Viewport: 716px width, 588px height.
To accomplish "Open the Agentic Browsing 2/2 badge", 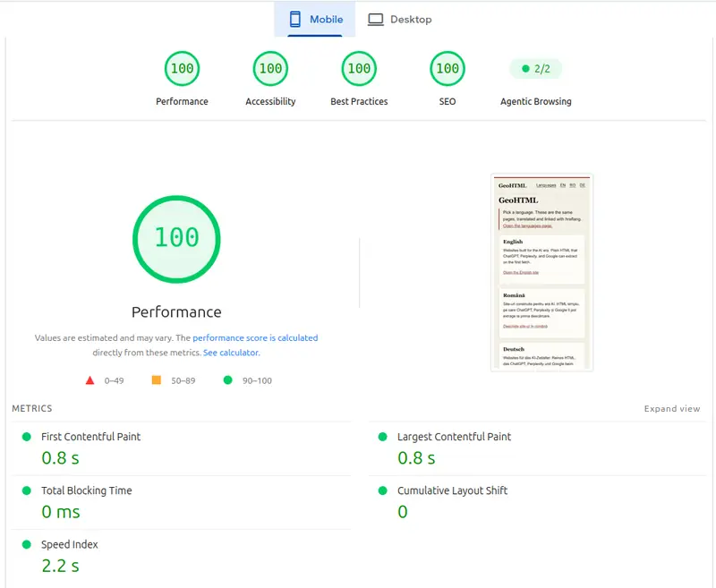I will tap(535, 69).
